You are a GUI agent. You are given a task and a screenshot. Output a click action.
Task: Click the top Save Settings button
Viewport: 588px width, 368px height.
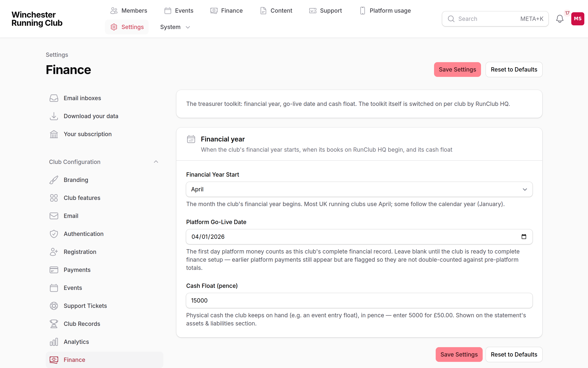click(457, 70)
